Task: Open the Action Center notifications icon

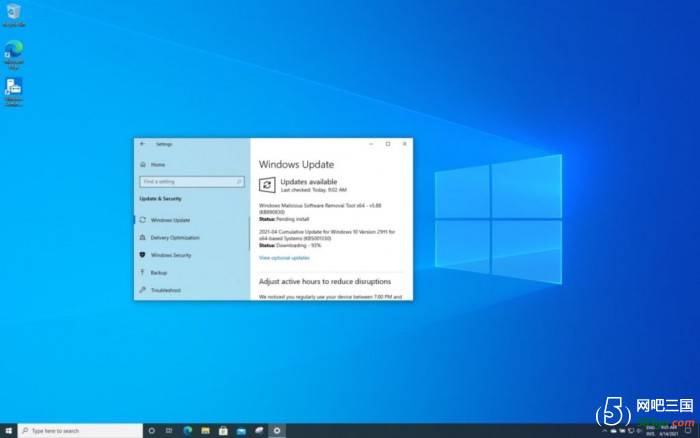Action: tap(688, 430)
